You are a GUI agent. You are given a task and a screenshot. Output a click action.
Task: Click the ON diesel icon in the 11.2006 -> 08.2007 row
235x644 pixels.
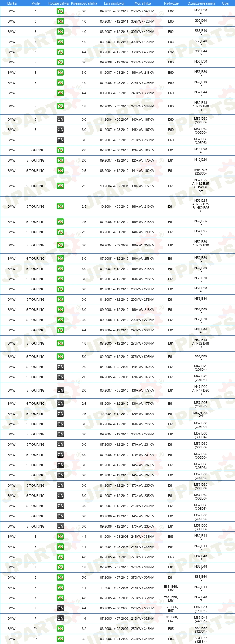[60, 119]
